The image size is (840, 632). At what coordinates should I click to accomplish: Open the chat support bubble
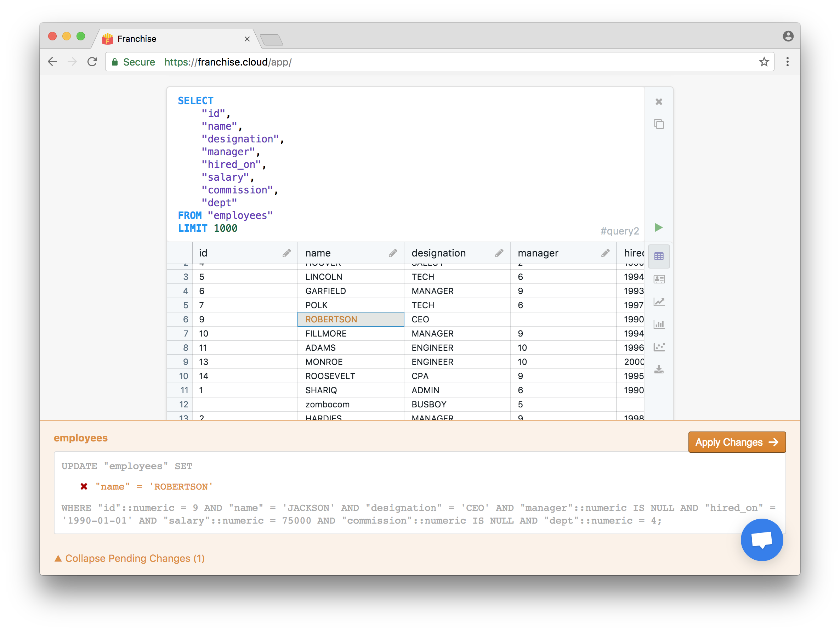[x=761, y=540]
